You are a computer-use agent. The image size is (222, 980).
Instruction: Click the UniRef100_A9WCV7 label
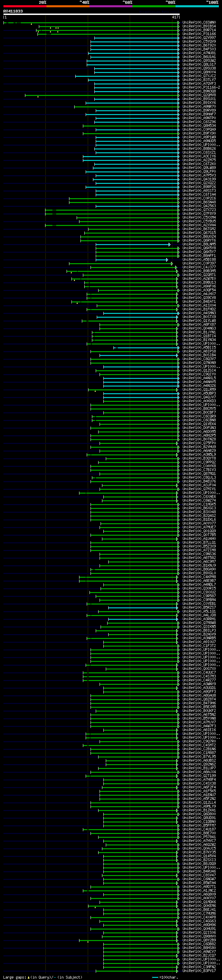pyautogui.click(x=199, y=951)
